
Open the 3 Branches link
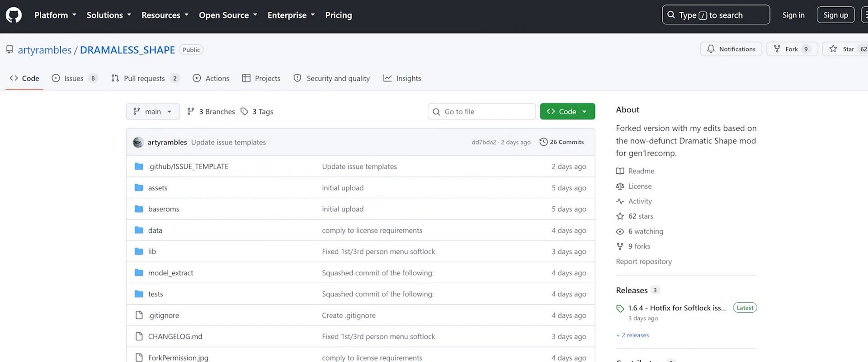(211, 111)
